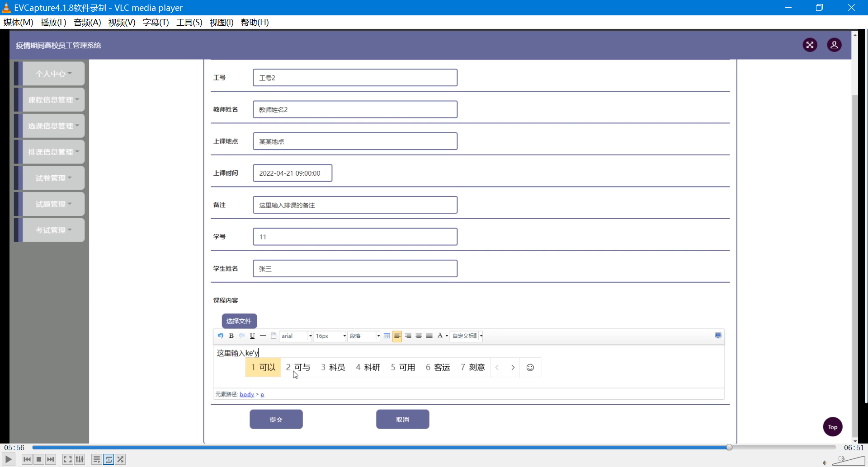The width and height of the screenshot is (868, 467).
Task: Choose IME candidate 3 科员
Action: coord(333,367)
